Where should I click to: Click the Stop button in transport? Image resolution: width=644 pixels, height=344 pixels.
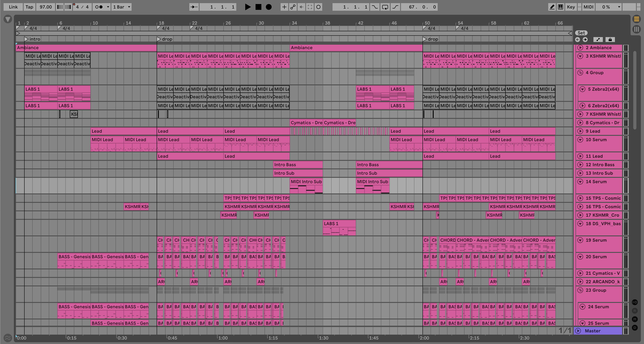pyautogui.click(x=258, y=7)
